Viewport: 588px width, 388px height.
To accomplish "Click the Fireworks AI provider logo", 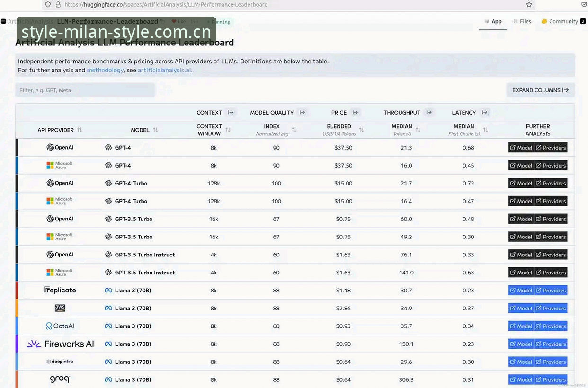I will click(60, 344).
